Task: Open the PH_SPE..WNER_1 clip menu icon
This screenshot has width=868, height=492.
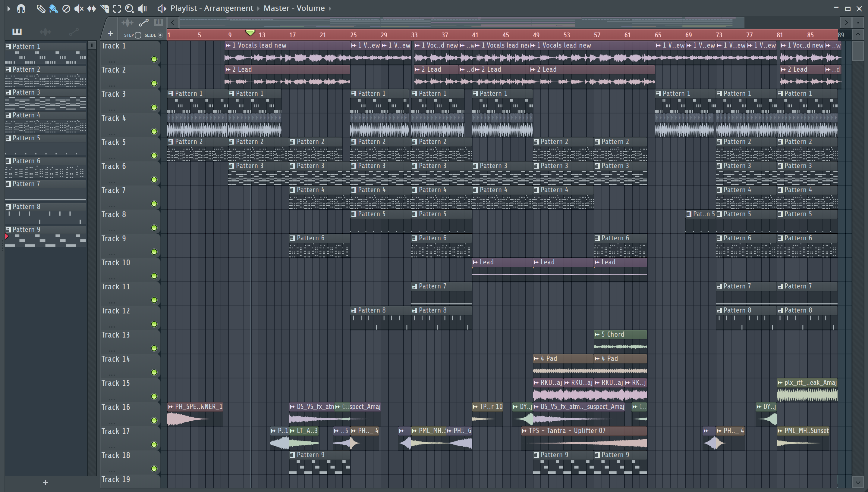Action: coord(171,407)
